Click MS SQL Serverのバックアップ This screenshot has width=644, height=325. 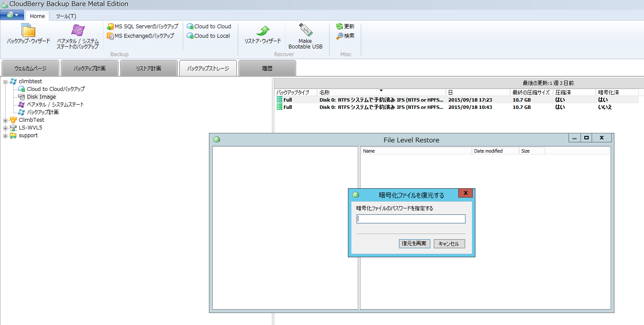click(142, 26)
